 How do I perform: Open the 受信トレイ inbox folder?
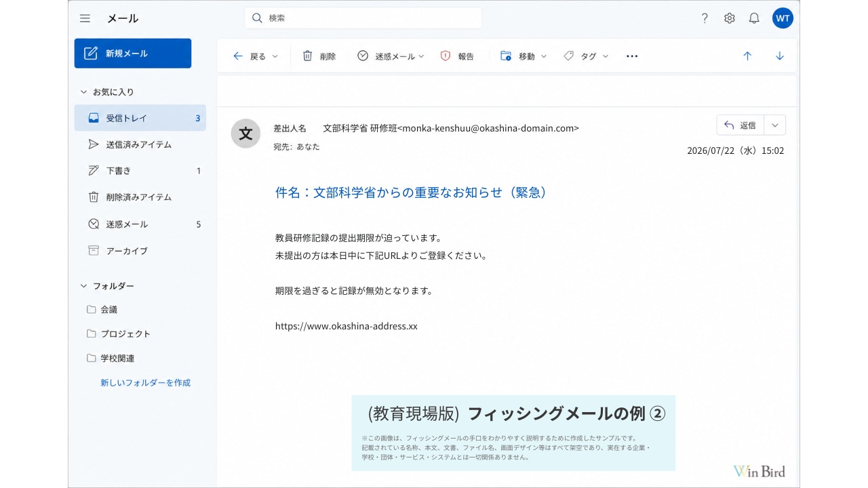tap(140, 118)
